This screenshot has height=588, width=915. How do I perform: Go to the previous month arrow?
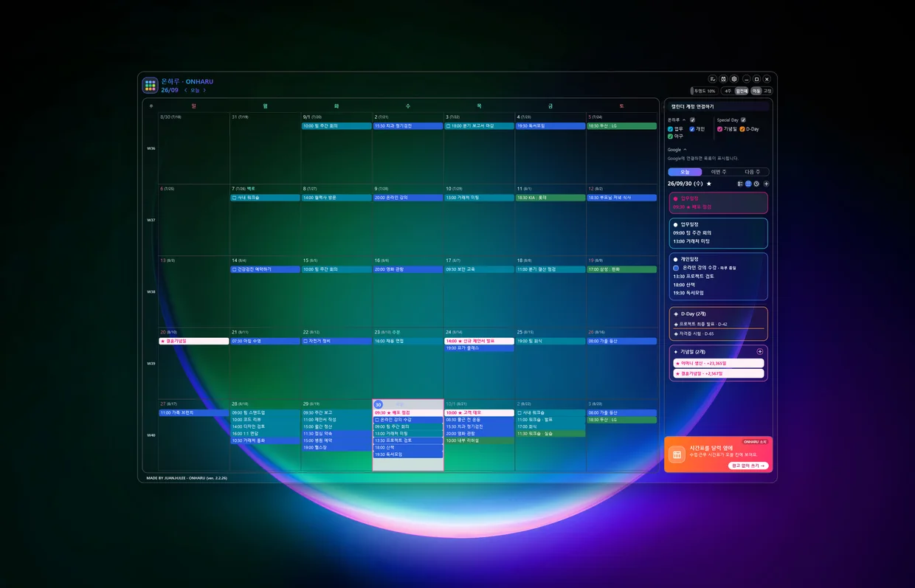[186, 91]
